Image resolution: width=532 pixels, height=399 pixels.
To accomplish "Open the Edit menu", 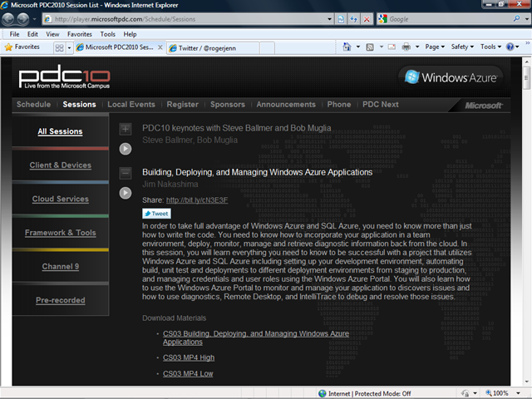I will click(32, 34).
